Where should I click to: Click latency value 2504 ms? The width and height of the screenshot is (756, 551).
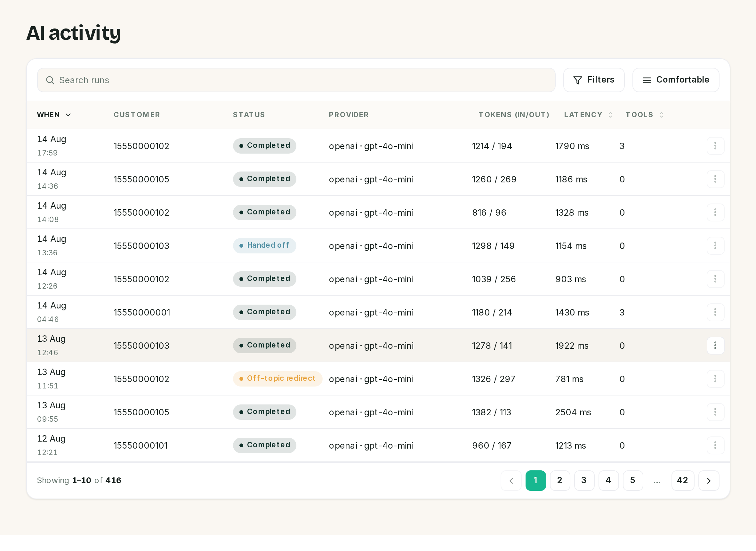[x=573, y=412]
